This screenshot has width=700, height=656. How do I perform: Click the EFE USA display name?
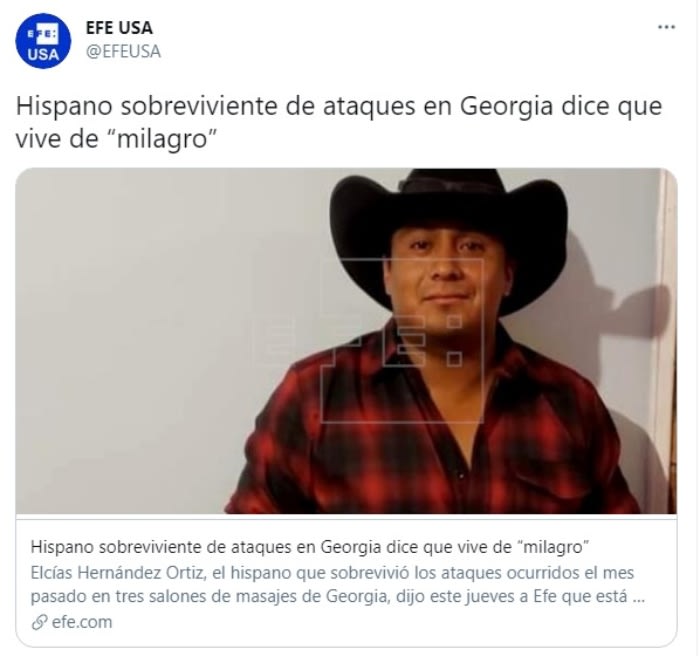(x=119, y=28)
